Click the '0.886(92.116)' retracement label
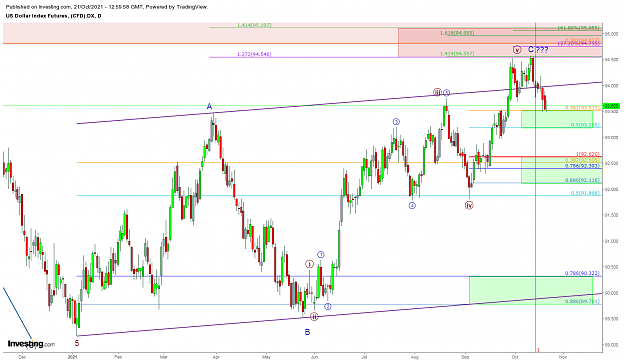The width and height of the screenshot is (625, 362). click(x=582, y=180)
